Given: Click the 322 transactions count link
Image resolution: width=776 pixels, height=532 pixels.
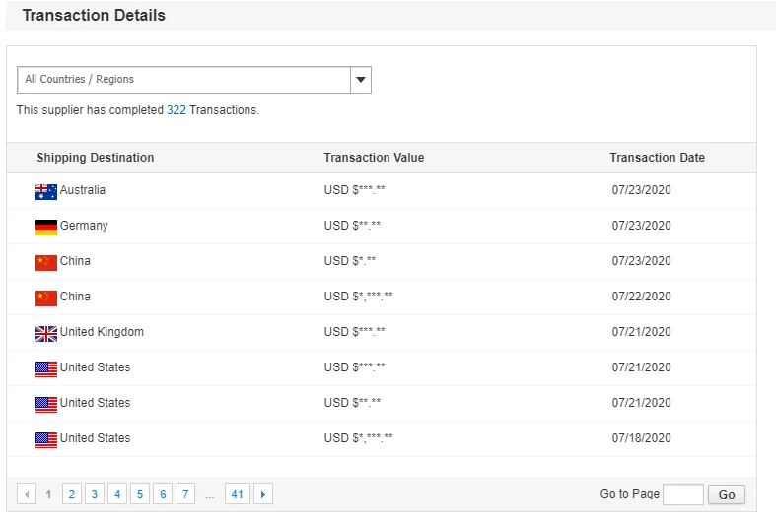Looking at the screenshot, I should [x=176, y=110].
